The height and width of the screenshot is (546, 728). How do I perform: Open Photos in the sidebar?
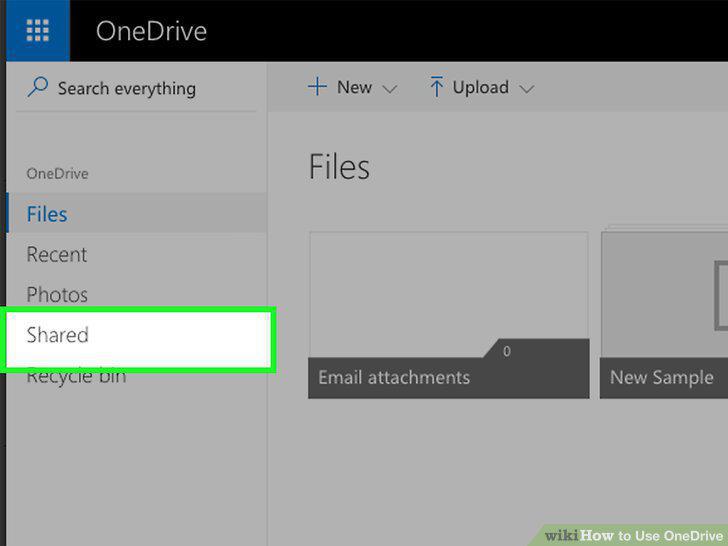tap(137, 294)
